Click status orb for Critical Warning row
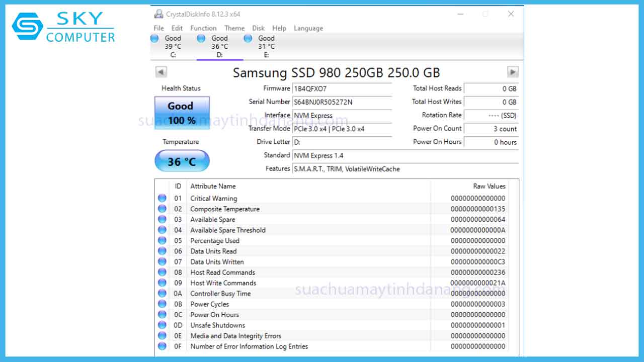Image resolution: width=644 pixels, height=362 pixels. [162, 198]
